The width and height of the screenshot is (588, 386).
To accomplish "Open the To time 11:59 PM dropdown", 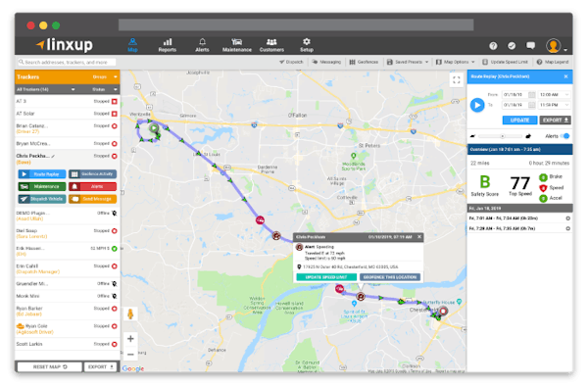I will tap(555, 105).
